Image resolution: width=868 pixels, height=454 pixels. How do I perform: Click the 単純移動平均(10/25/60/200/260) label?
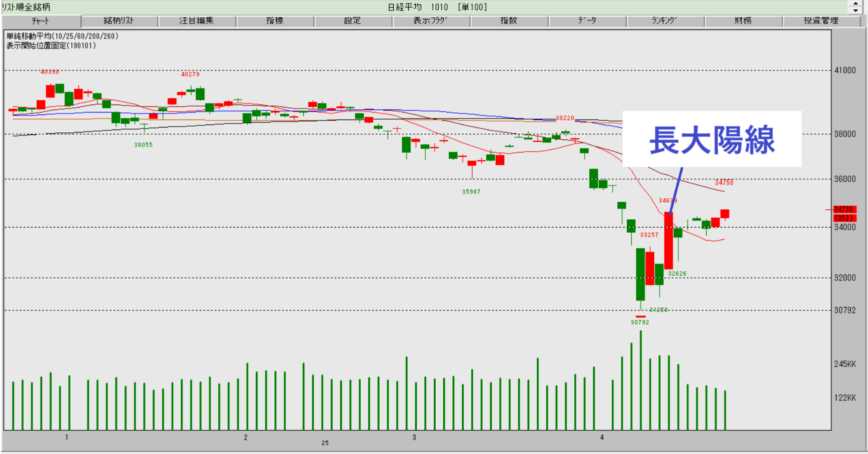(x=62, y=36)
